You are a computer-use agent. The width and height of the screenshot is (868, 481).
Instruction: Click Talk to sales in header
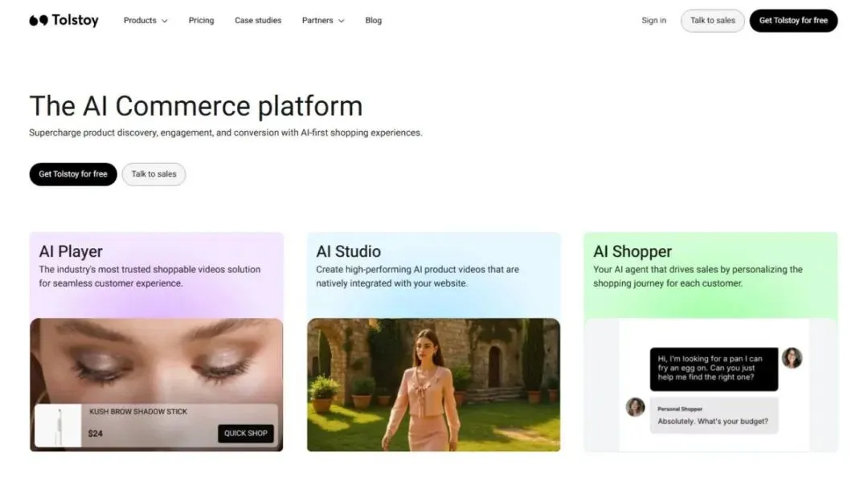tap(712, 20)
